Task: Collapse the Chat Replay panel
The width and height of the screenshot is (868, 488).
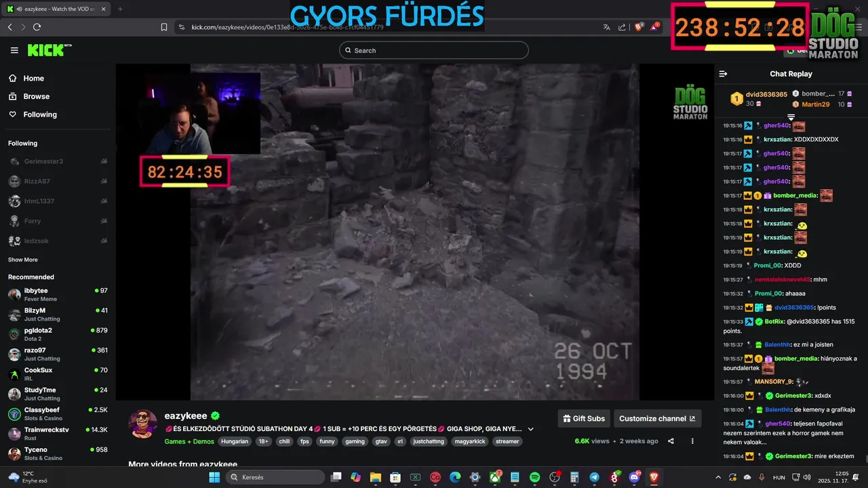Action: point(723,74)
